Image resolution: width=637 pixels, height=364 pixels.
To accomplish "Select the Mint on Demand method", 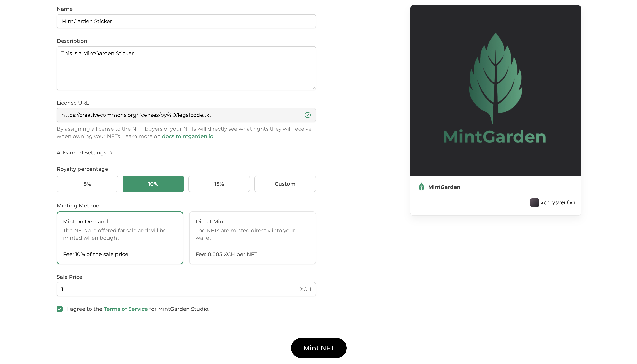I will click(120, 238).
